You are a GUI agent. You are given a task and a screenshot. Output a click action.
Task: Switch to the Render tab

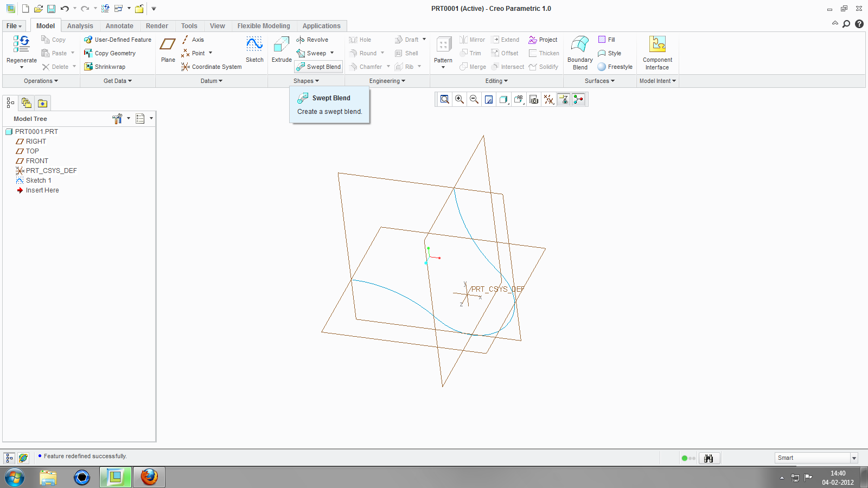pos(157,26)
